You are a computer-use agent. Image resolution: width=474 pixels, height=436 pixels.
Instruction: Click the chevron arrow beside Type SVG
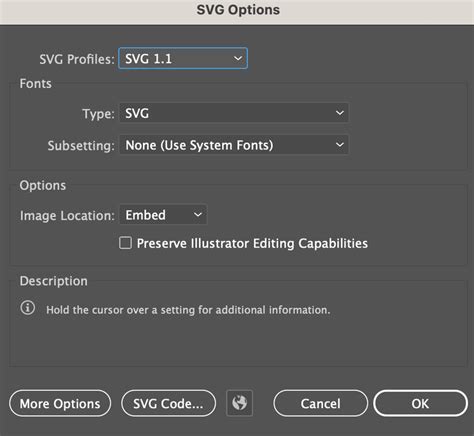click(340, 113)
